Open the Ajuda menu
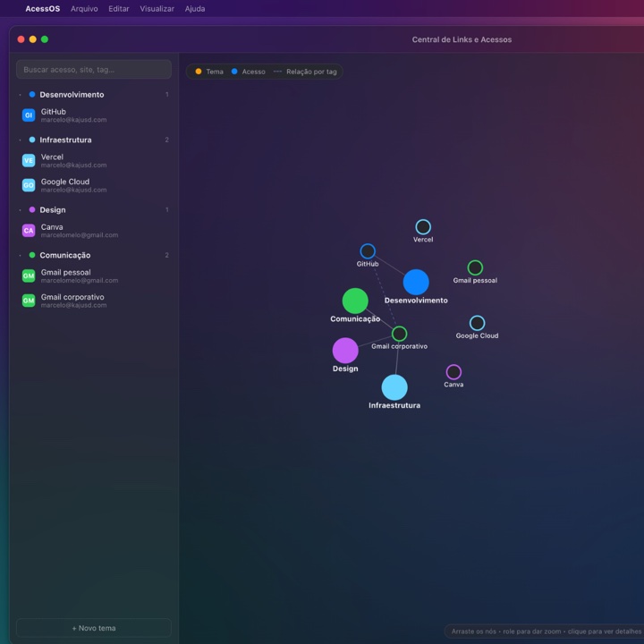644x644 pixels. (195, 9)
